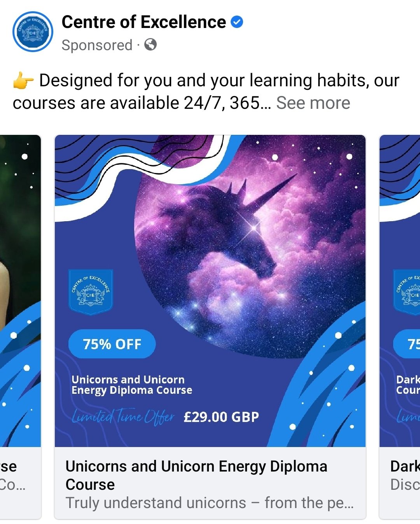The image size is (420, 524).
Task: Click the Centre of Excellence crest in unicorn ad
Action: click(91, 292)
